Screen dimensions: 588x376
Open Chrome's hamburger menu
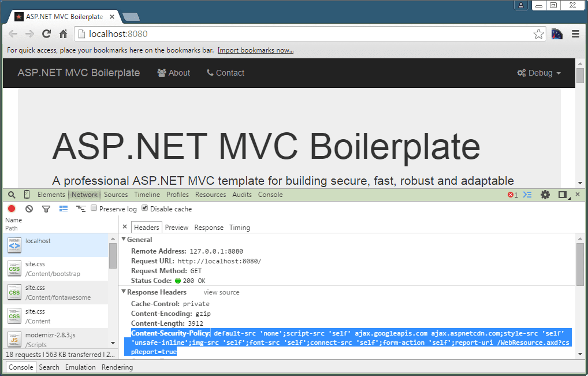click(x=575, y=33)
